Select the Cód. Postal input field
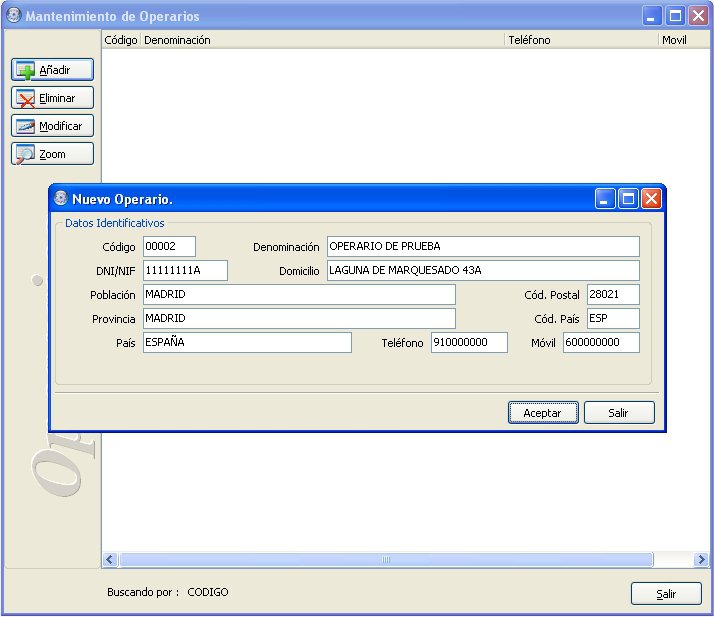This screenshot has width=714, height=617. (613, 295)
